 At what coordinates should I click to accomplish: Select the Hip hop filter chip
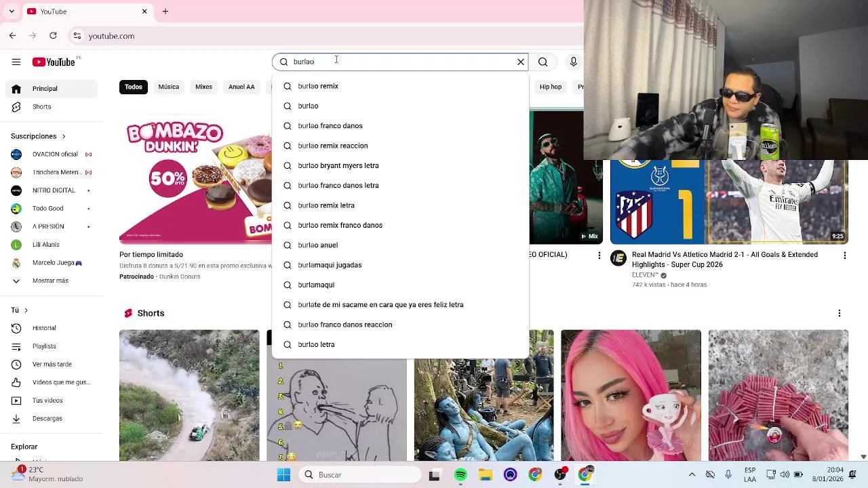click(551, 87)
